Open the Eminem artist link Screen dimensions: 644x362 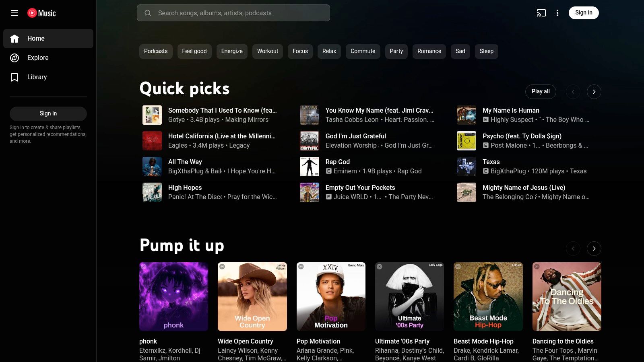pos(345,171)
